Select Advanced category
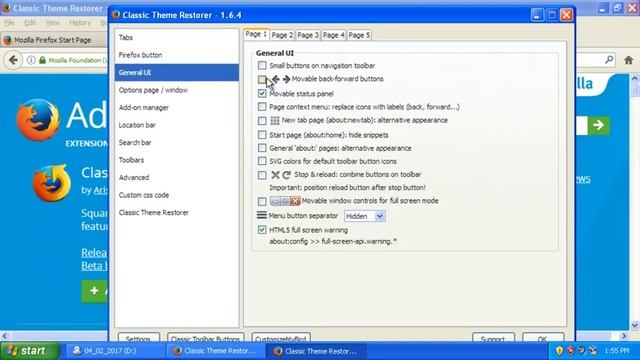The height and width of the screenshot is (360, 640). [x=177, y=178]
